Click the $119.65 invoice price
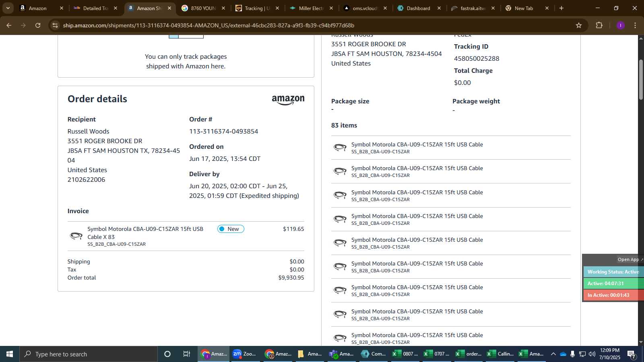Image resolution: width=644 pixels, height=362 pixels. coord(293,229)
